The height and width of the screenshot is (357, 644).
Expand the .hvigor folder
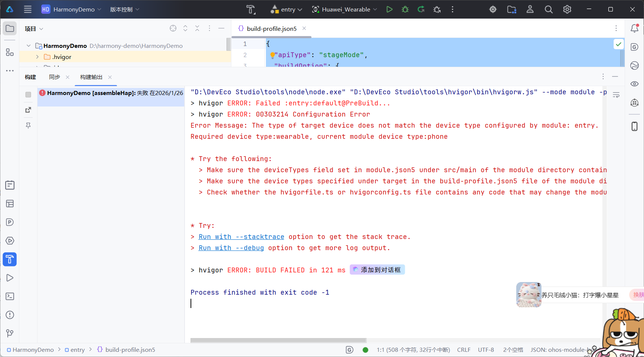[37, 57]
